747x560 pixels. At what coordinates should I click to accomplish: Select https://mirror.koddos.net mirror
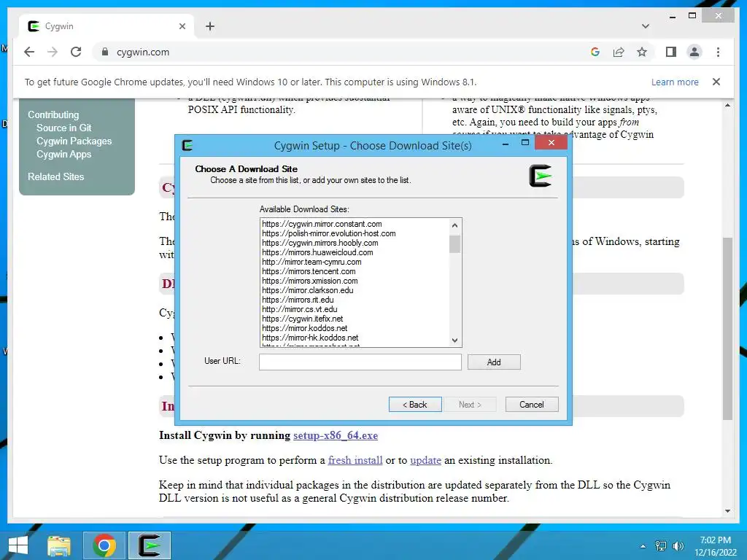[304, 329]
